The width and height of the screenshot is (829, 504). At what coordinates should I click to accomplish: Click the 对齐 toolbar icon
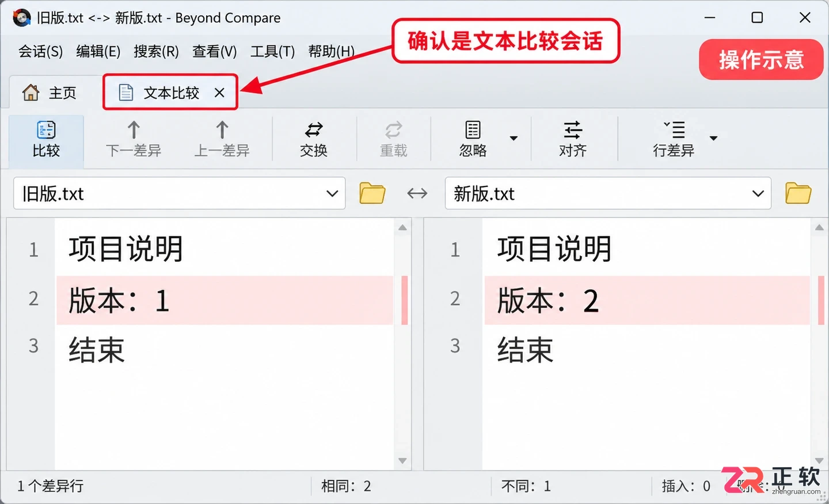point(573,130)
